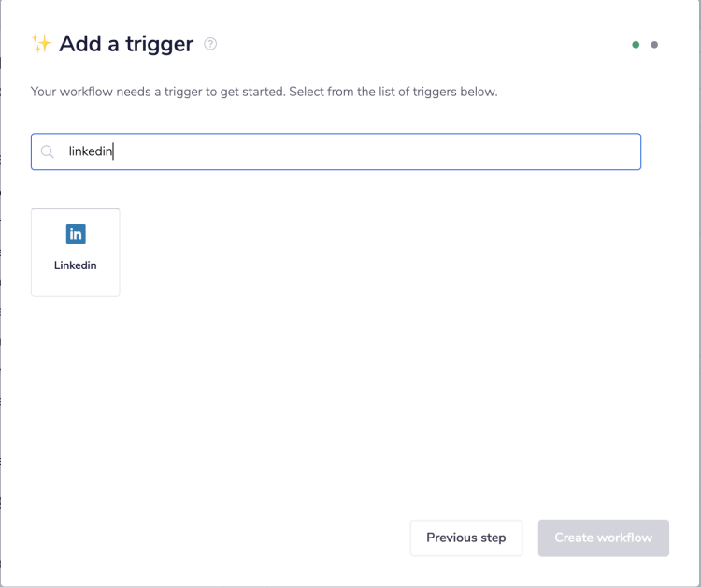Click the magnifying glass search icon
The image size is (701, 588).
tap(48, 151)
